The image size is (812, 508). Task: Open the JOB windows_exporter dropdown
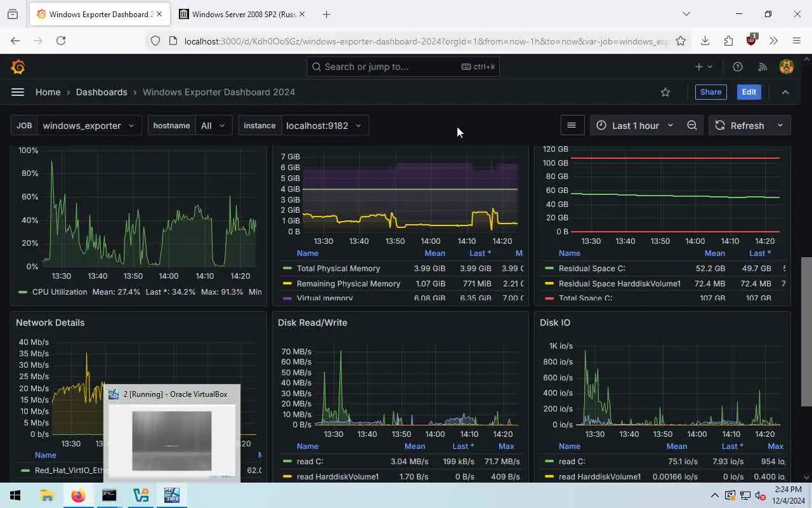tap(89, 126)
